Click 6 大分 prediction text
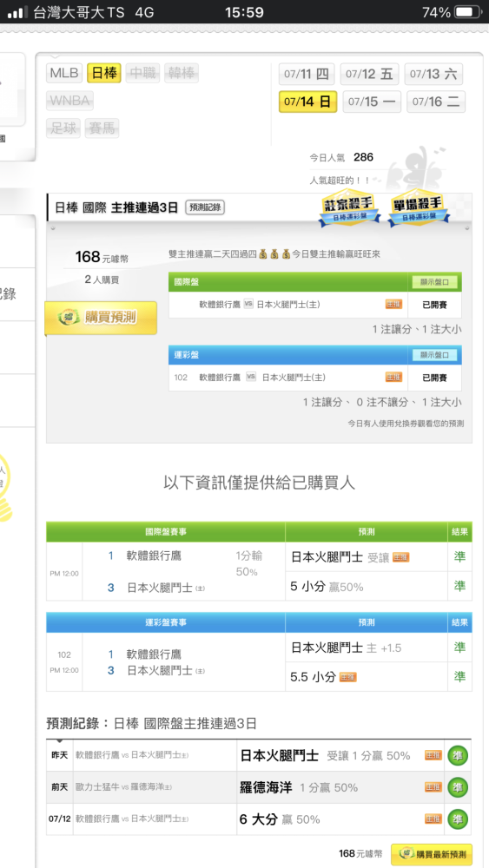The height and width of the screenshot is (868, 489). 258,819
